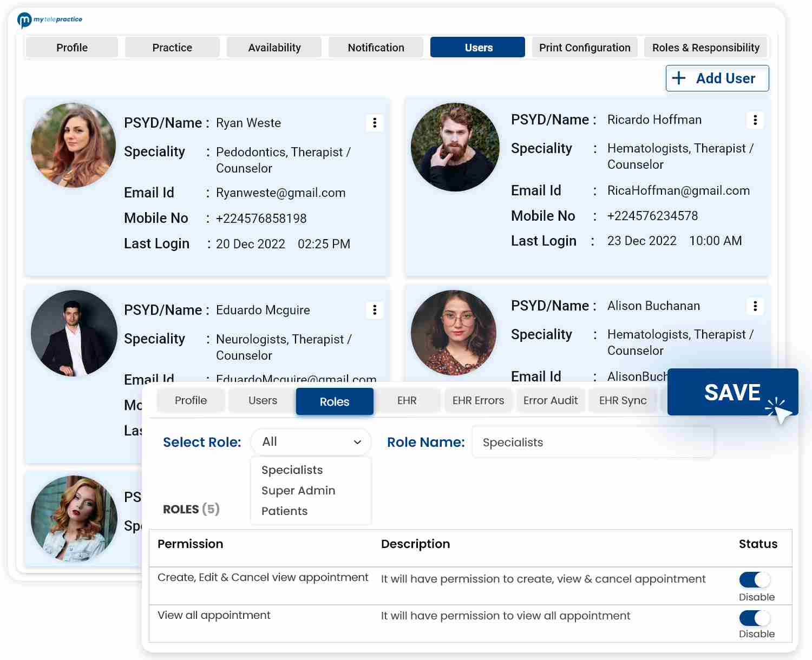Select Patients from the role list
This screenshot has height=660, width=812.
click(x=284, y=511)
